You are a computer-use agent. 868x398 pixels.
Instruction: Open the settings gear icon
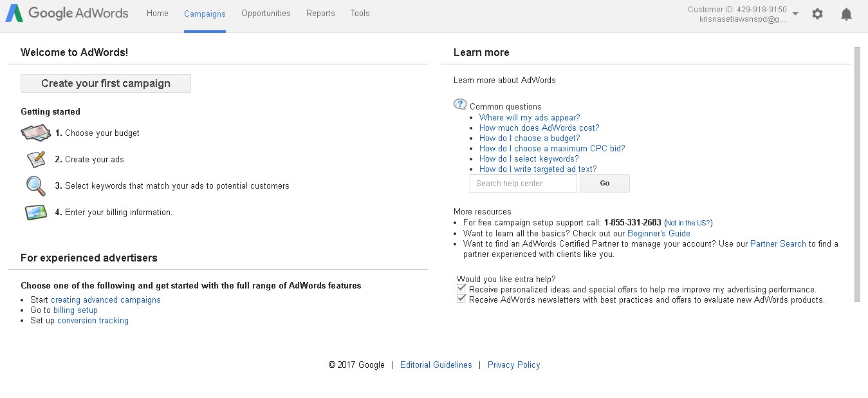tap(817, 14)
